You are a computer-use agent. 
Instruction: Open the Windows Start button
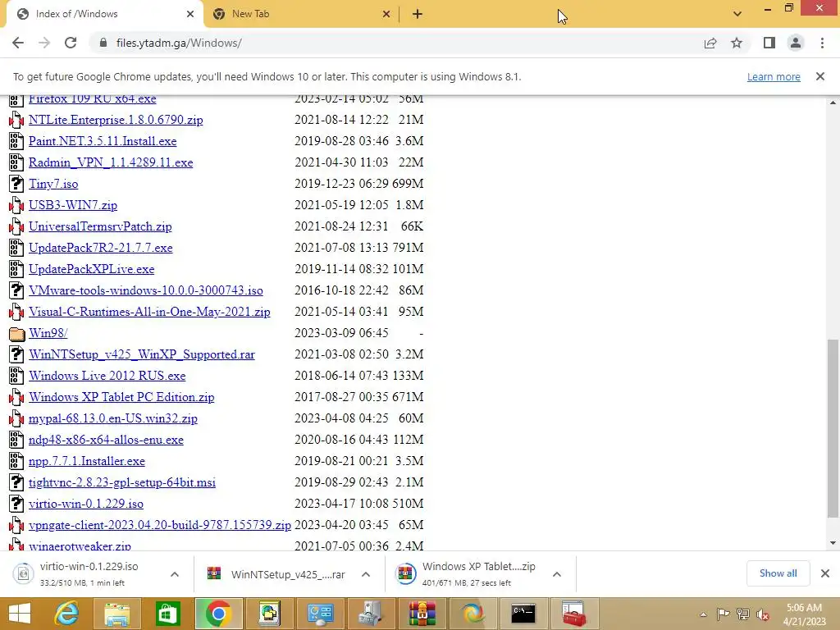coord(20,614)
